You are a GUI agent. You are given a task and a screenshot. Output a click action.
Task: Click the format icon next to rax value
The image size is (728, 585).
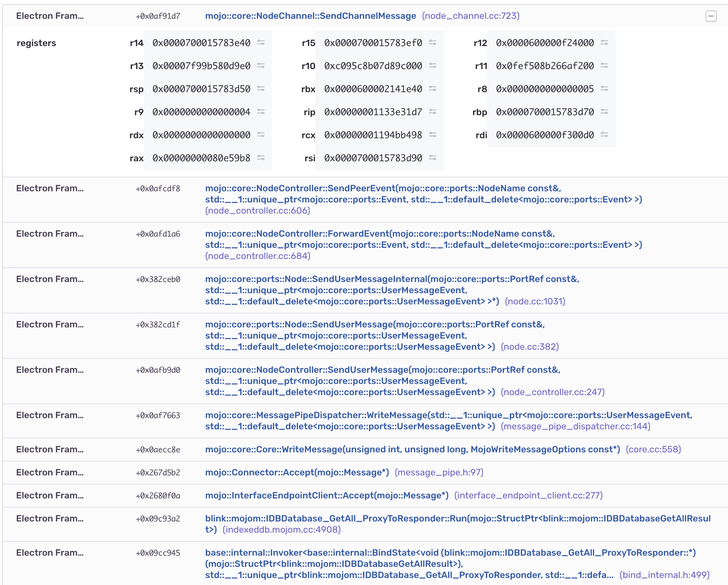261,158
